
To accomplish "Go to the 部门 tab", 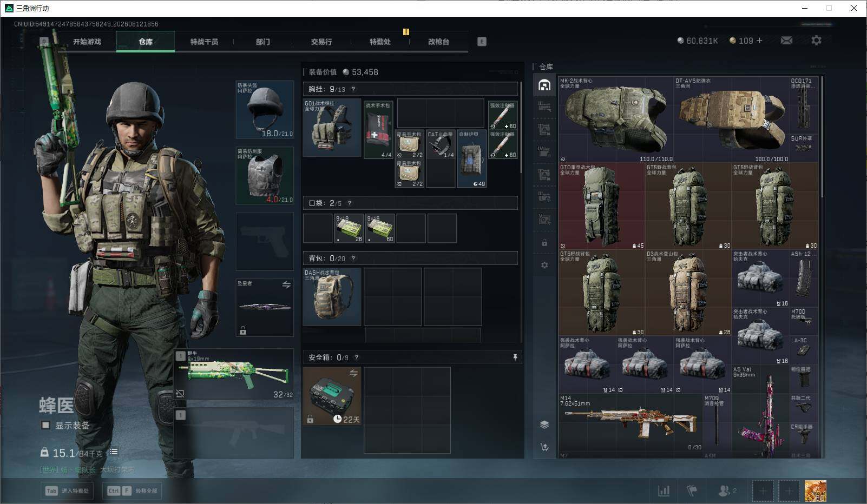I will coord(263,42).
